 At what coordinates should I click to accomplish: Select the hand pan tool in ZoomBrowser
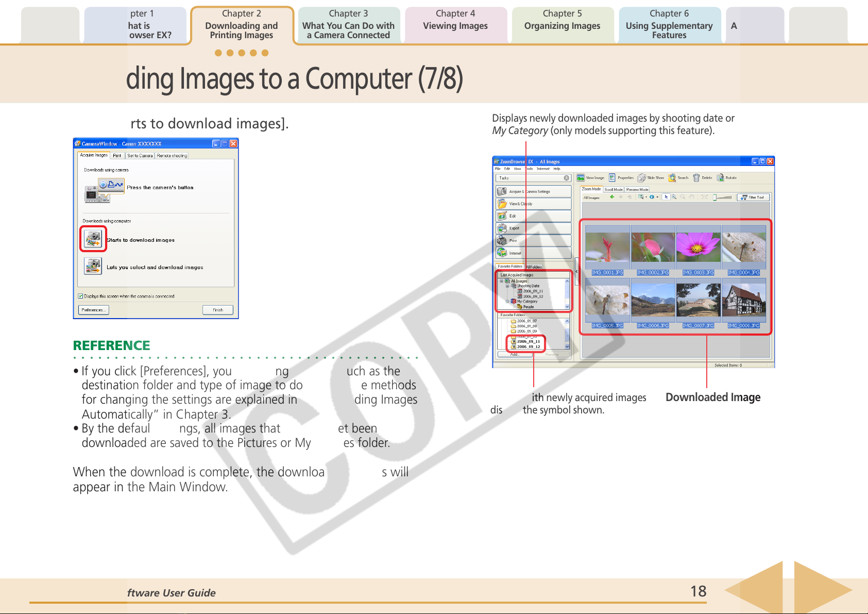692,197
